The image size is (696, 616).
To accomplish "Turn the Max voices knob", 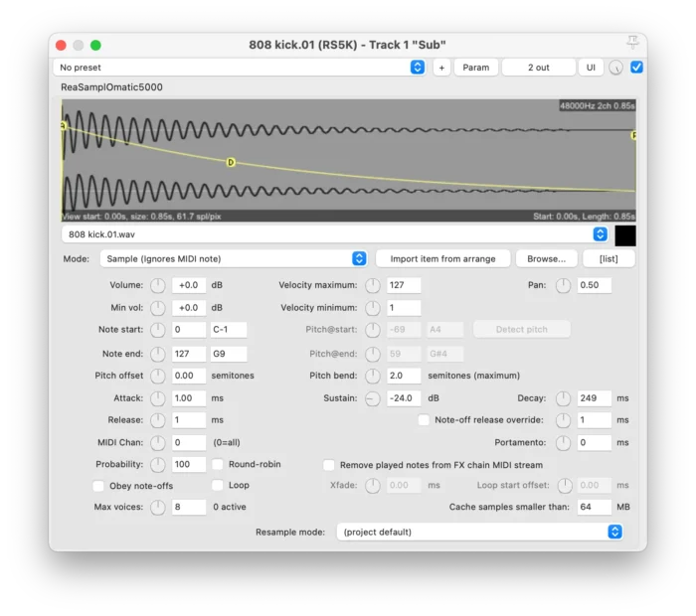I will (157, 508).
